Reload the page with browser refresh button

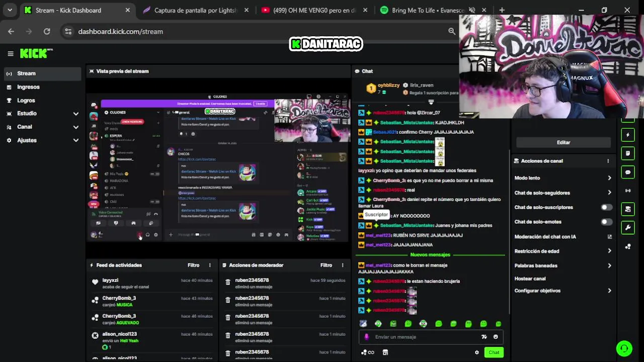[x=47, y=31]
